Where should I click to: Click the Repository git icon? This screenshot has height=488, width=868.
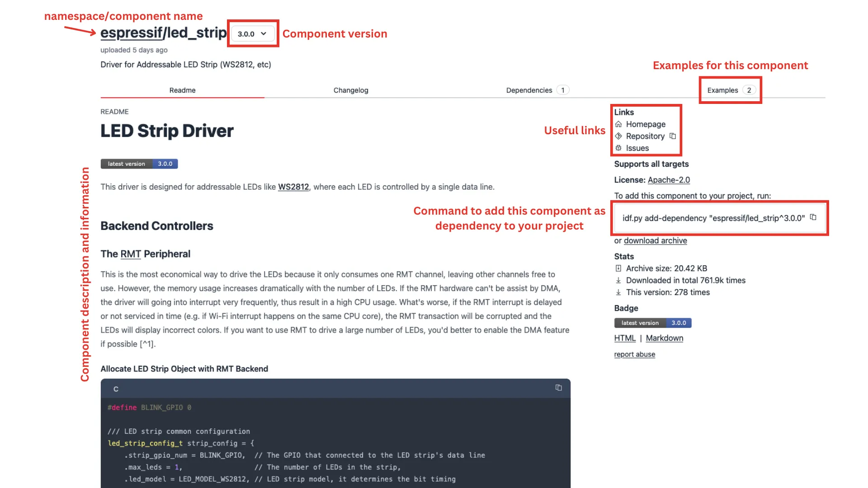[618, 136]
